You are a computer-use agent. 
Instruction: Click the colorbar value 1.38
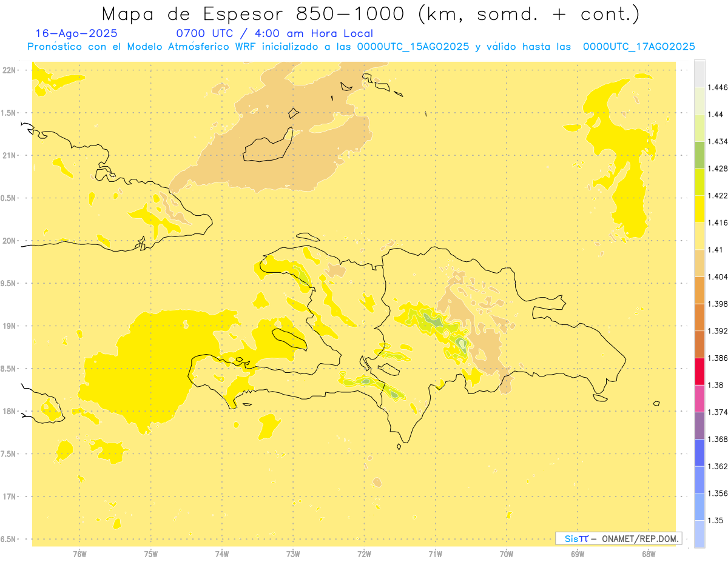pos(715,385)
